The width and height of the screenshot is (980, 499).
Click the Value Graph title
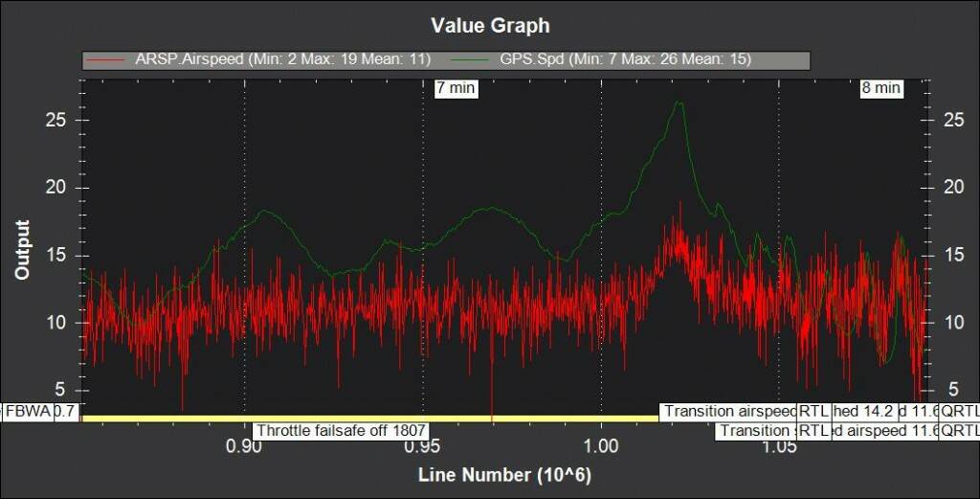pos(490,24)
